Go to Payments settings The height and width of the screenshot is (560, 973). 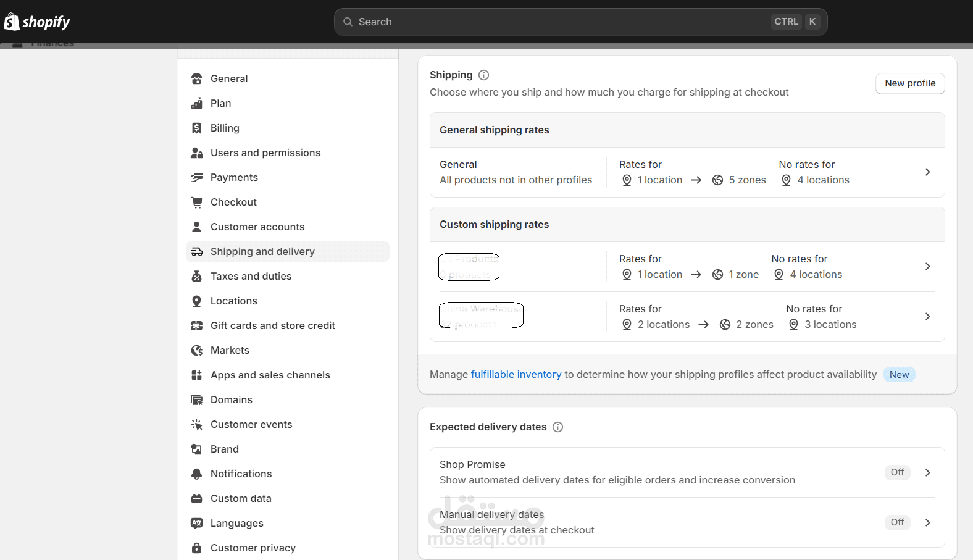click(x=234, y=178)
